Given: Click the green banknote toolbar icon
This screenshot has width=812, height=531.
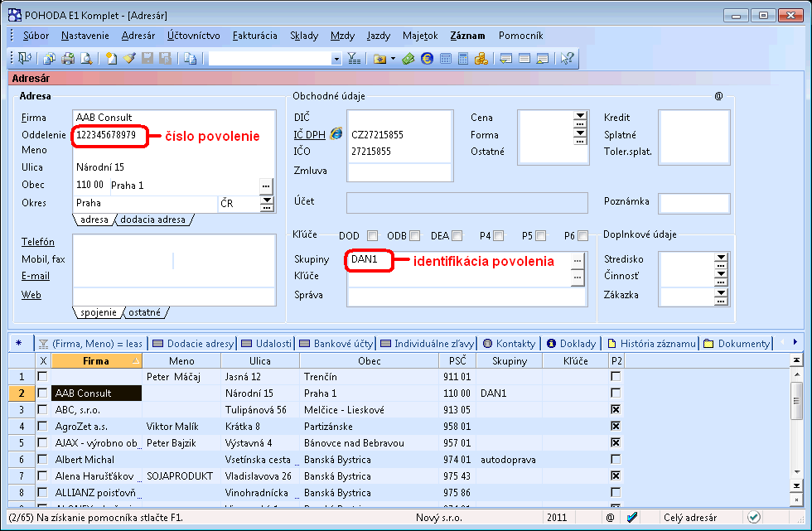Looking at the screenshot, I should point(408,59).
